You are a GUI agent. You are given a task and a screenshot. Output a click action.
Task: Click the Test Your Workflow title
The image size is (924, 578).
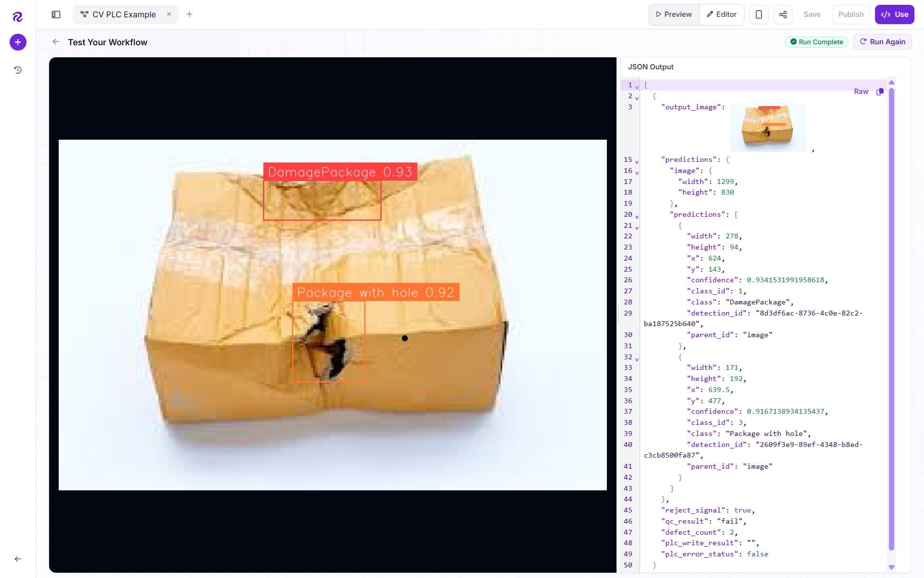pos(108,42)
